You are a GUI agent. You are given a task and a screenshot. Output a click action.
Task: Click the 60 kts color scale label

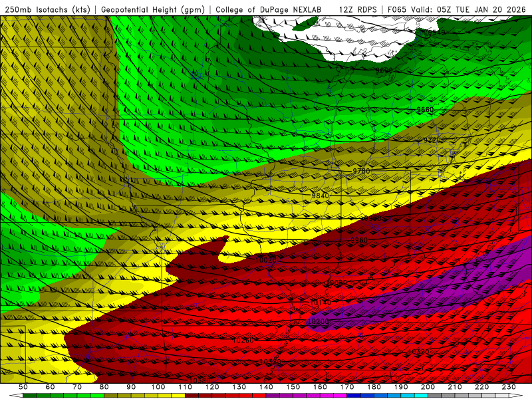tap(51, 387)
